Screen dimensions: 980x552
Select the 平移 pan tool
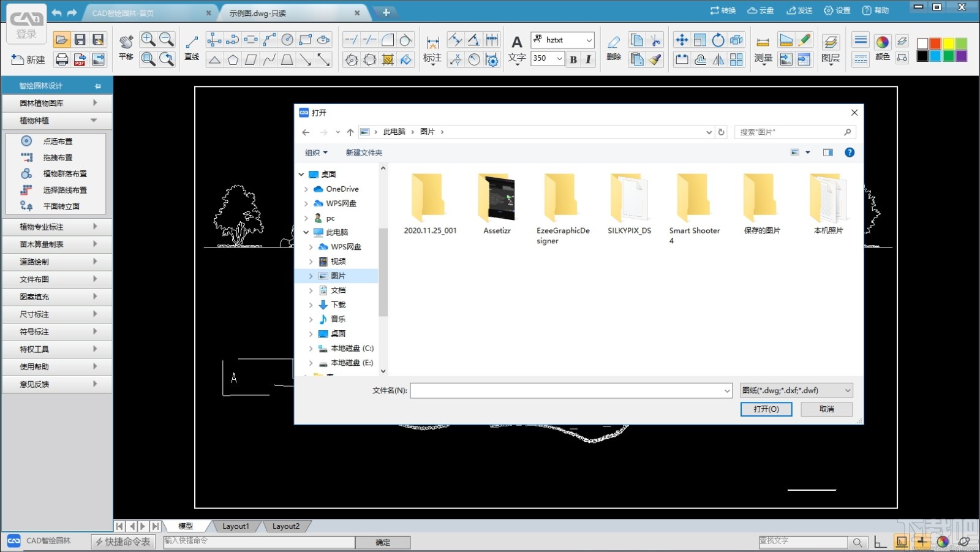(x=126, y=49)
